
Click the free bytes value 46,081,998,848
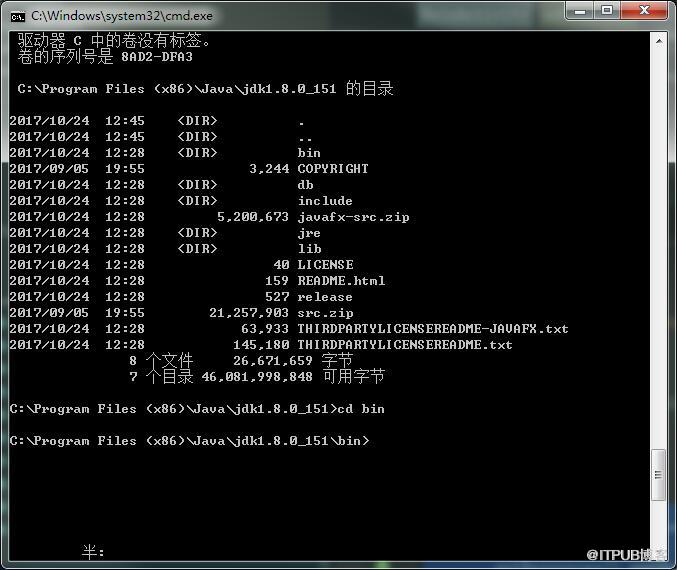[x=257, y=377]
